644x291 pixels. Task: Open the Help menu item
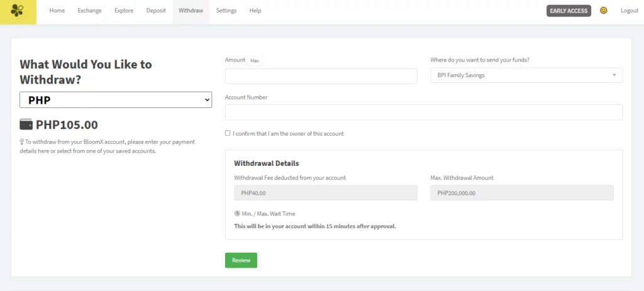click(x=255, y=11)
